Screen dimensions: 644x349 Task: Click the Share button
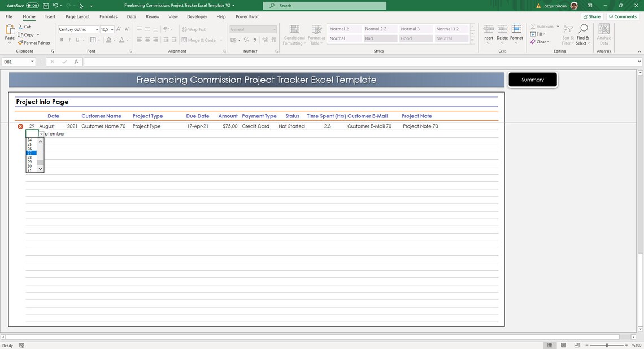pos(591,16)
